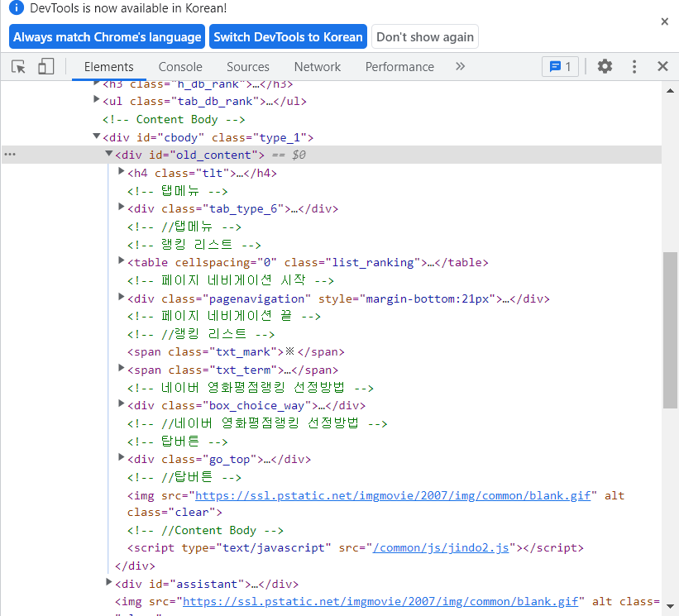Click Switch DevTools to Korean
679x616 pixels.
click(x=288, y=37)
